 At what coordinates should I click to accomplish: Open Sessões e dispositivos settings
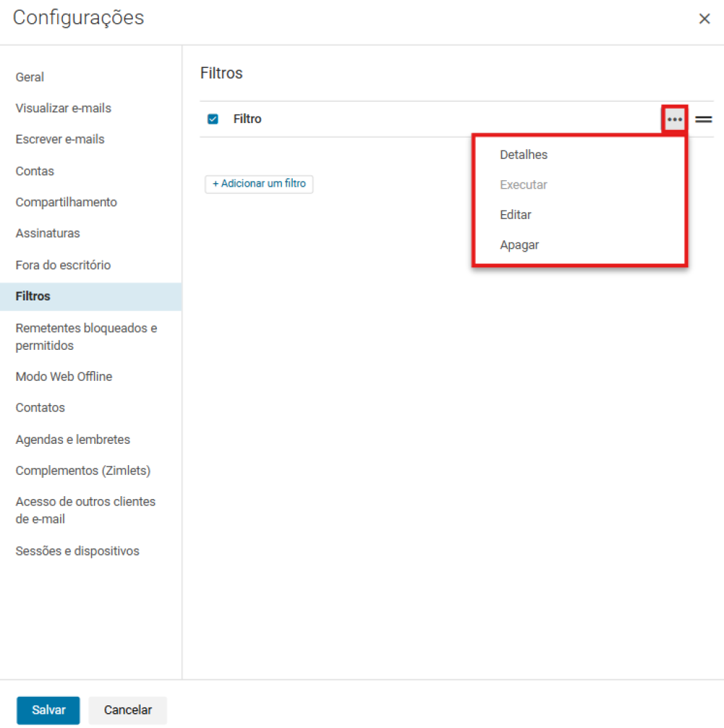click(77, 551)
